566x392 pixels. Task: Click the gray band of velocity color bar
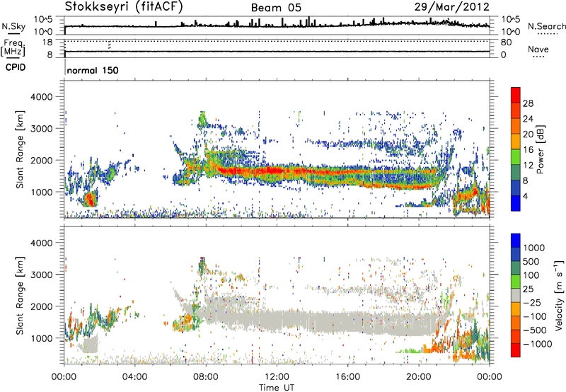pyautogui.click(x=516, y=295)
